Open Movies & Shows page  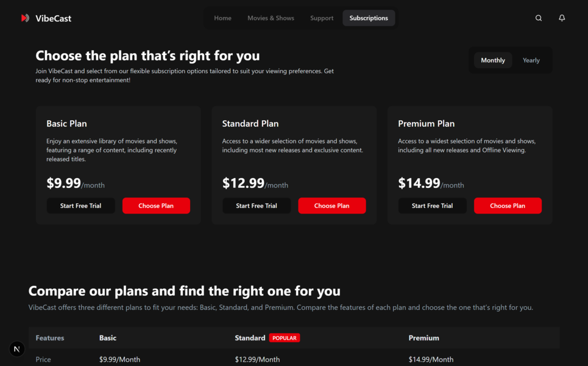point(271,18)
